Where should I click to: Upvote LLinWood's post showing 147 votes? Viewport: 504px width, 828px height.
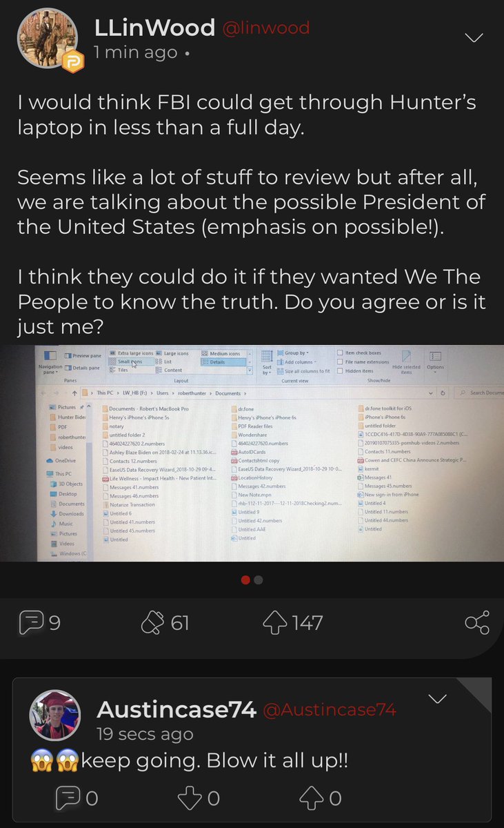pyautogui.click(x=293, y=622)
